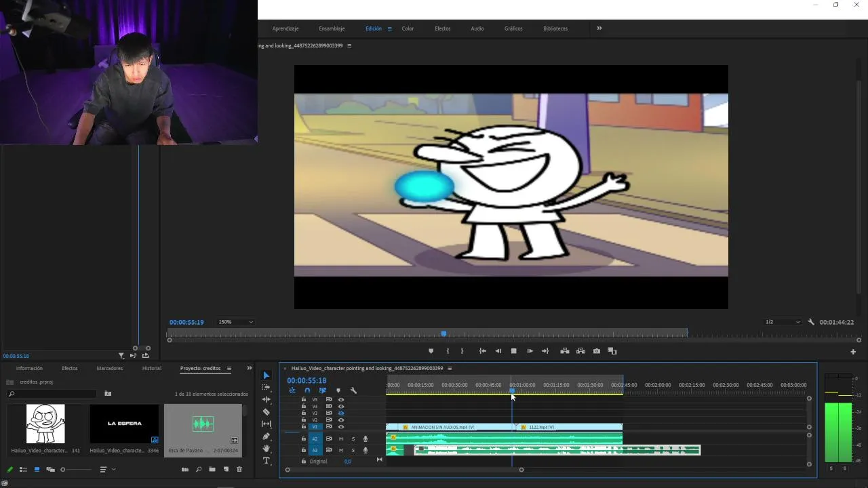
Task: Enable voice-over record on A2 track
Action: coord(366,439)
